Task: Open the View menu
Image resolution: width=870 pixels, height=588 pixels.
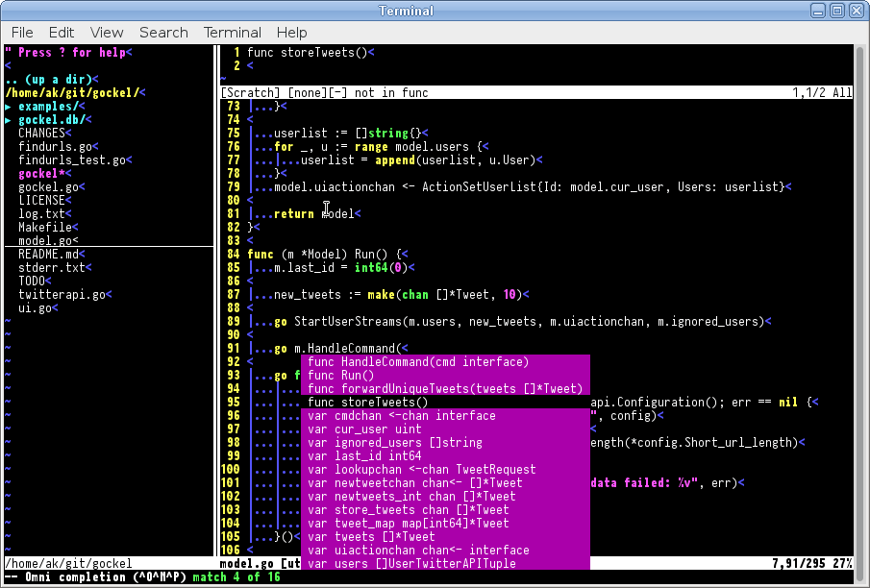Action: pos(107,33)
